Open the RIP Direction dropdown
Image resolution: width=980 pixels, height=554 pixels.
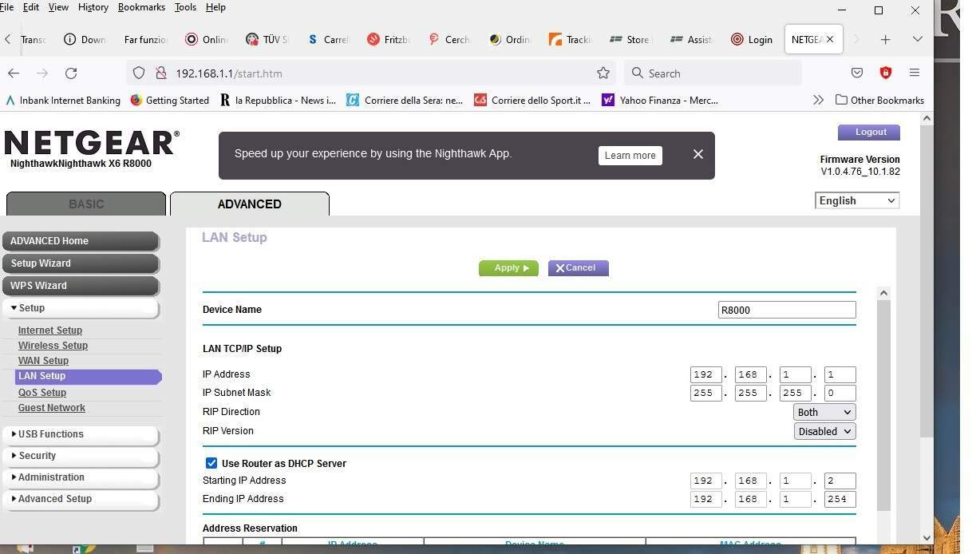pos(824,412)
